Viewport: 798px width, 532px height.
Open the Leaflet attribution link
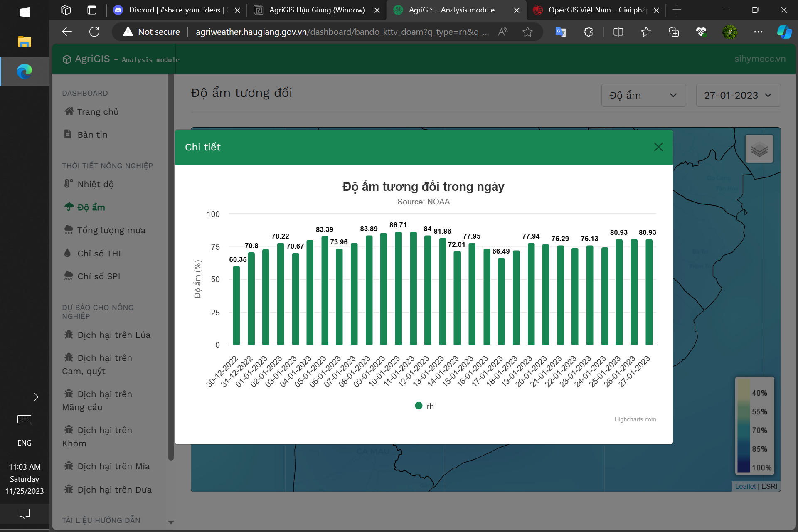[745, 486]
